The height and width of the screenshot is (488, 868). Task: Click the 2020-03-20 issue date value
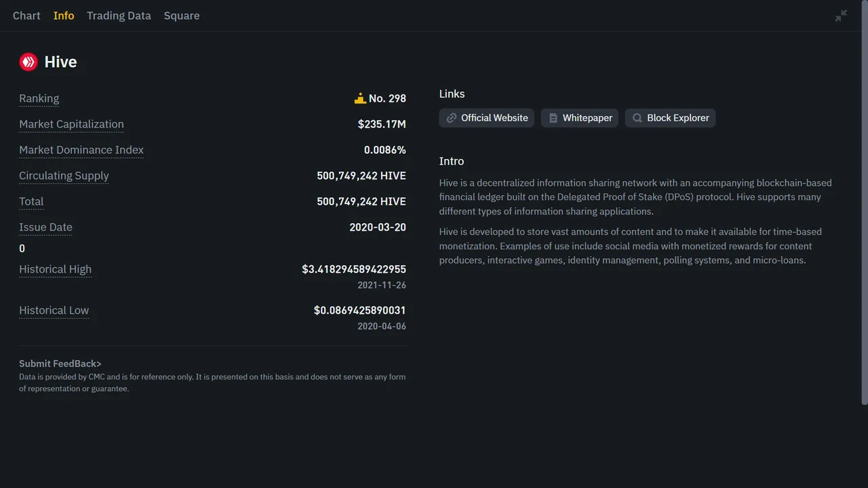[378, 227]
